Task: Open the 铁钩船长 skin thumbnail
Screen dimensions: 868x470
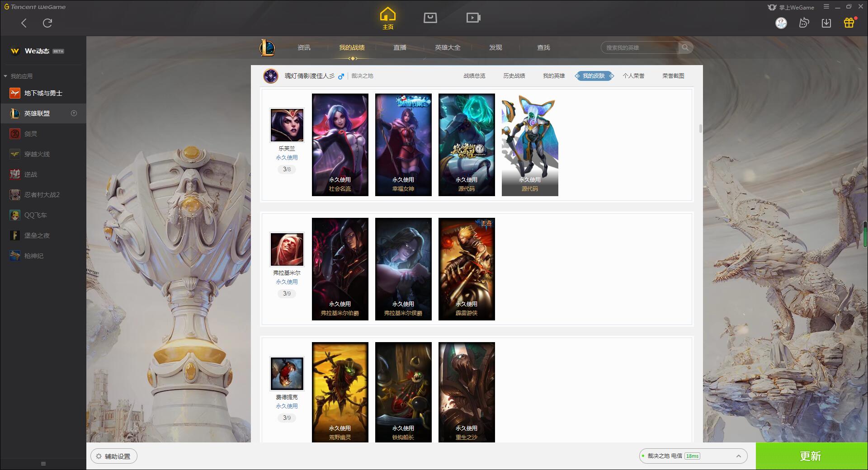Action: [x=403, y=392]
